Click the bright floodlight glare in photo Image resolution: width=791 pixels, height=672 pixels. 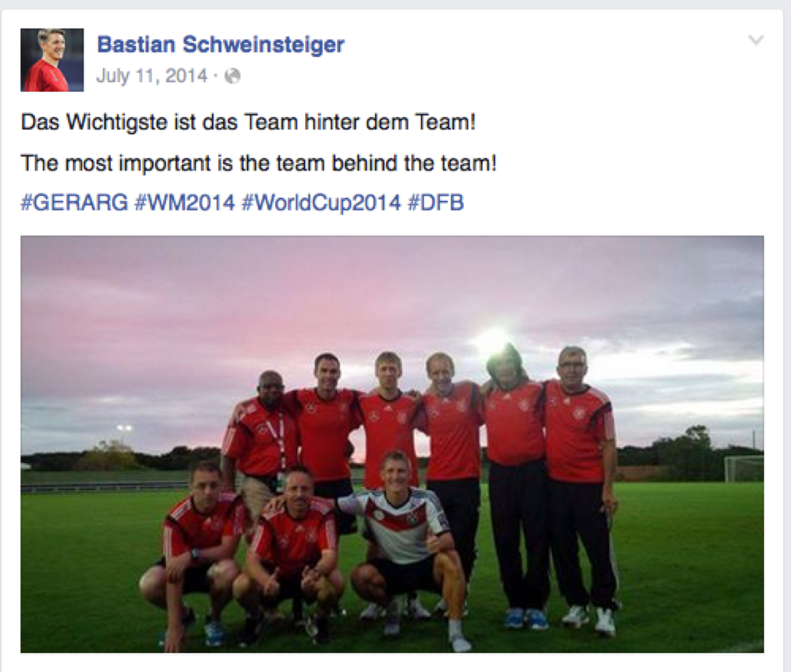[x=492, y=339]
